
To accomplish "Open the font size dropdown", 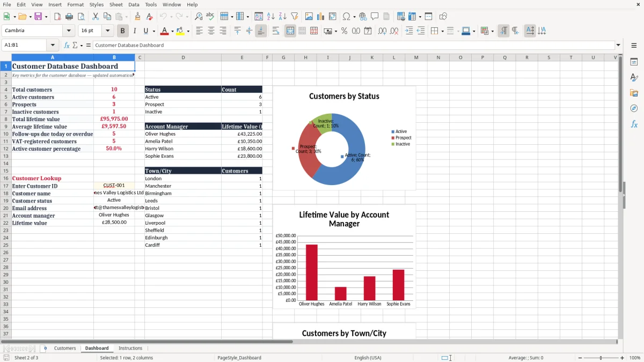I will click(107, 31).
